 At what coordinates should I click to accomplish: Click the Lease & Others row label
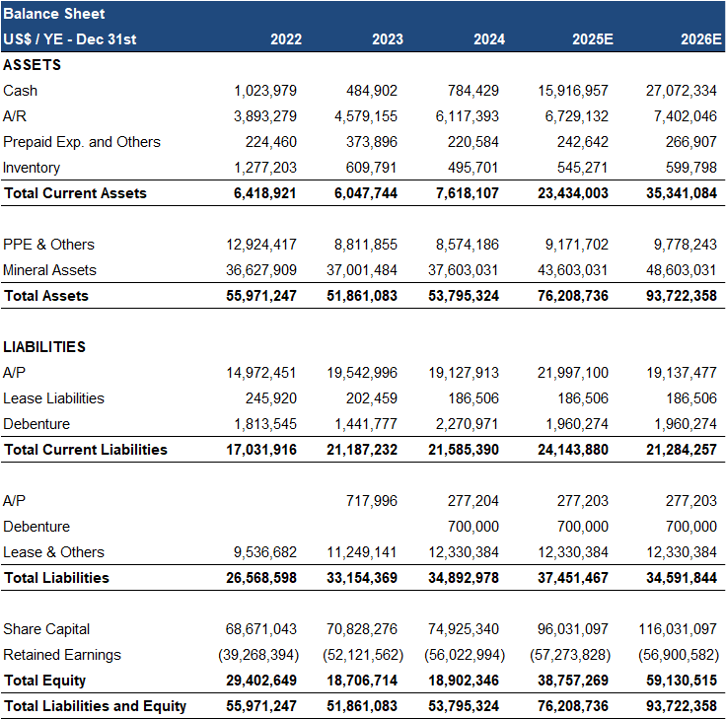pos(53,552)
